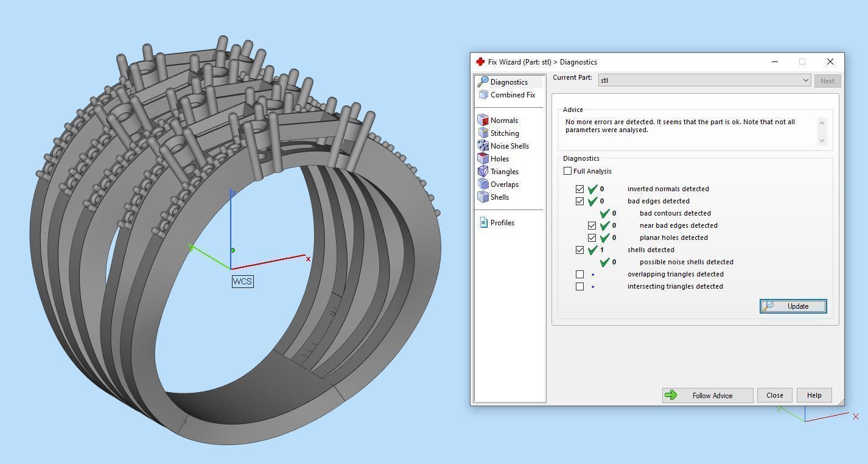Click the green check beside near bad edges

tap(604, 225)
